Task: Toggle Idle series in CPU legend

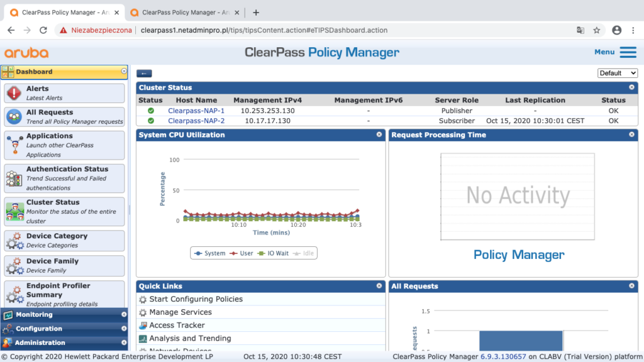Action: pyautogui.click(x=303, y=253)
